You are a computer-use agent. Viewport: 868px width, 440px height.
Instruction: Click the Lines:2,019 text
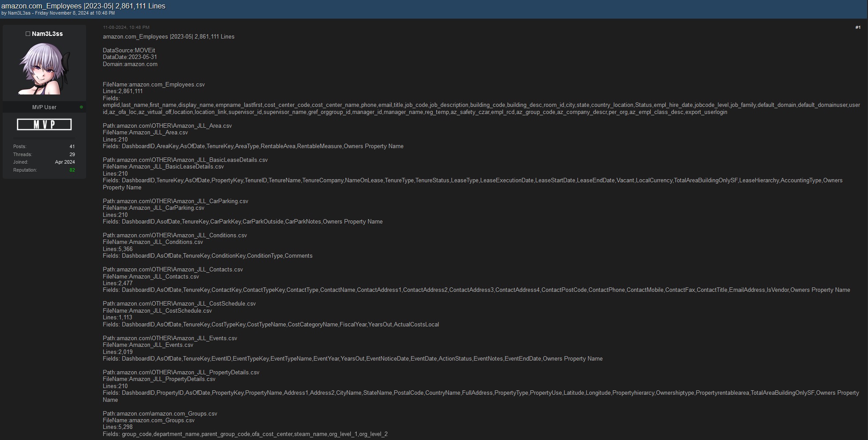click(x=118, y=352)
